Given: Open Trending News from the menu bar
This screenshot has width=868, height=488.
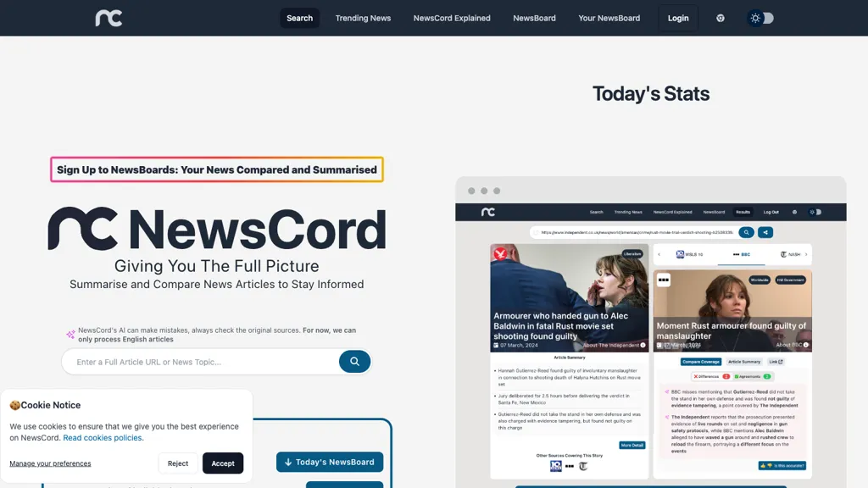Looking at the screenshot, I should pos(363,18).
